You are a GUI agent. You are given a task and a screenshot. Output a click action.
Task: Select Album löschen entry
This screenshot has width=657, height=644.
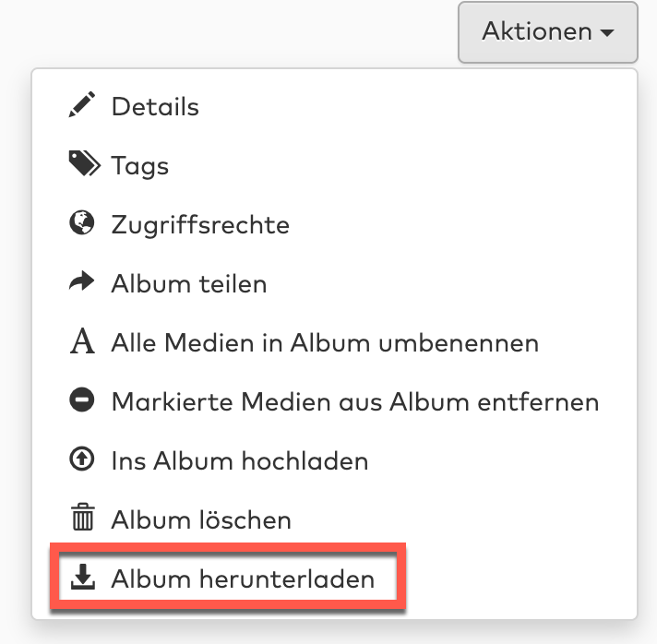201,519
